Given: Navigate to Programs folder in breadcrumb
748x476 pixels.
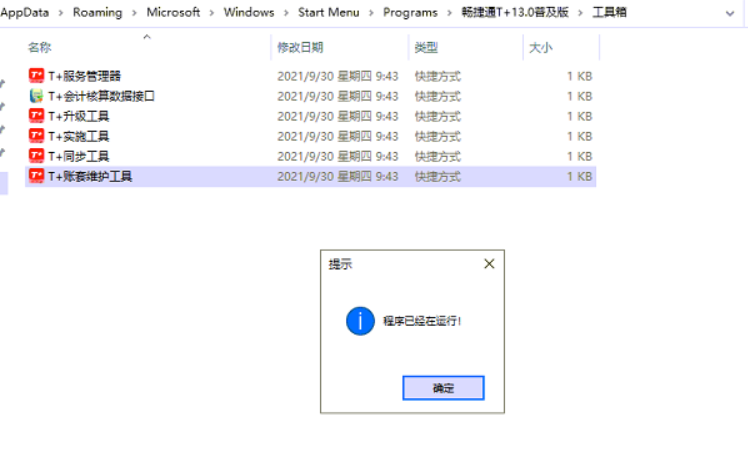Looking at the screenshot, I should point(410,12).
